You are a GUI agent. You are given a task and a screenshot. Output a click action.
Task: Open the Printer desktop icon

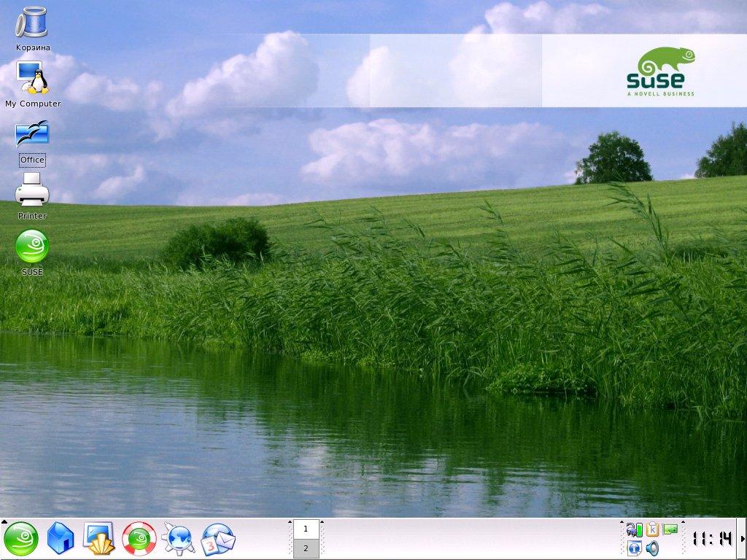click(32, 190)
